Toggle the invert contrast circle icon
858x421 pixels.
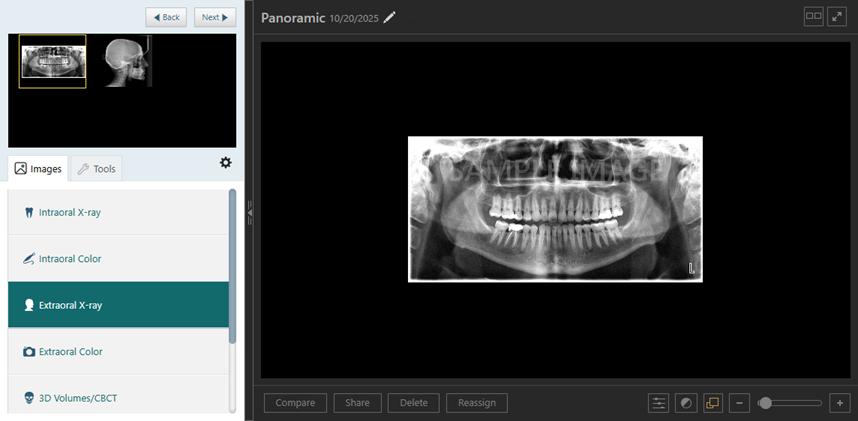click(x=686, y=403)
